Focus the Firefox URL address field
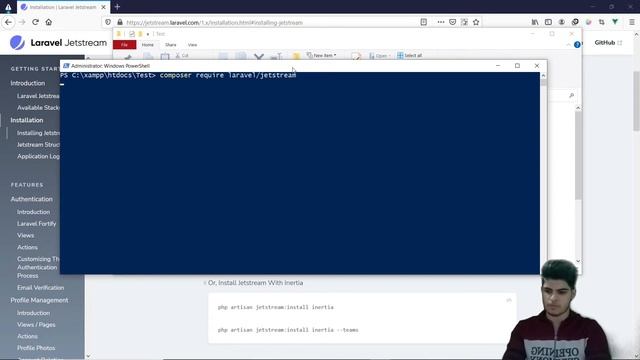Image resolution: width=640 pixels, height=360 pixels. 269,22
